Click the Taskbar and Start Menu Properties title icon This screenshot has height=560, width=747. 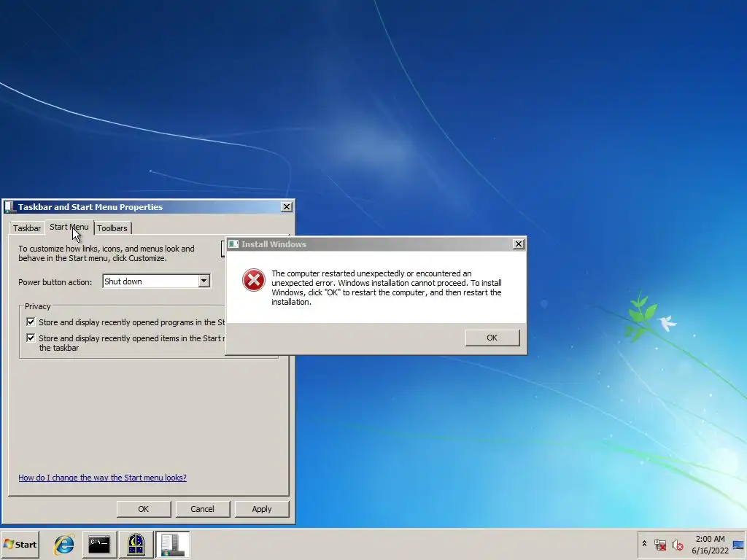10,206
